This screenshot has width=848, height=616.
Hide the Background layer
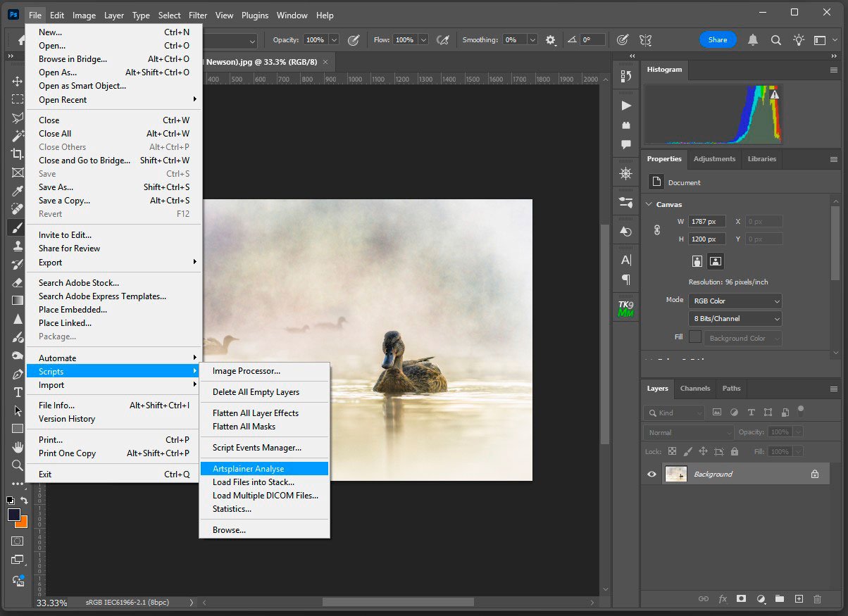coord(651,474)
